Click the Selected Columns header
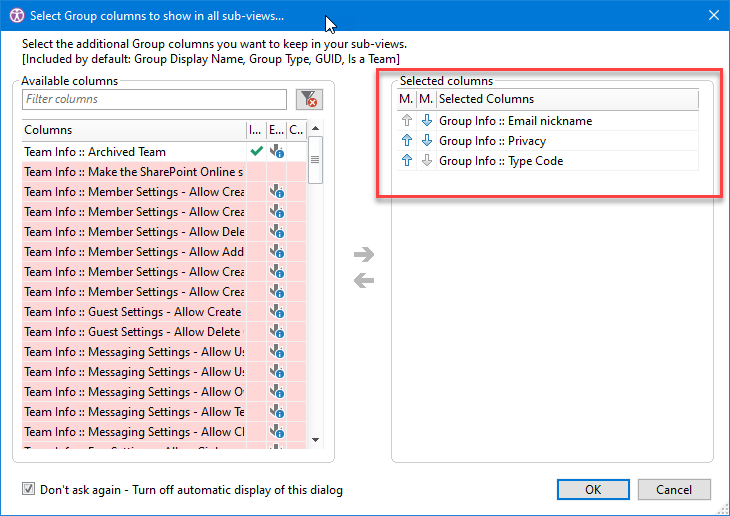730x516 pixels. pyautogui.click(x=565, y=99)
